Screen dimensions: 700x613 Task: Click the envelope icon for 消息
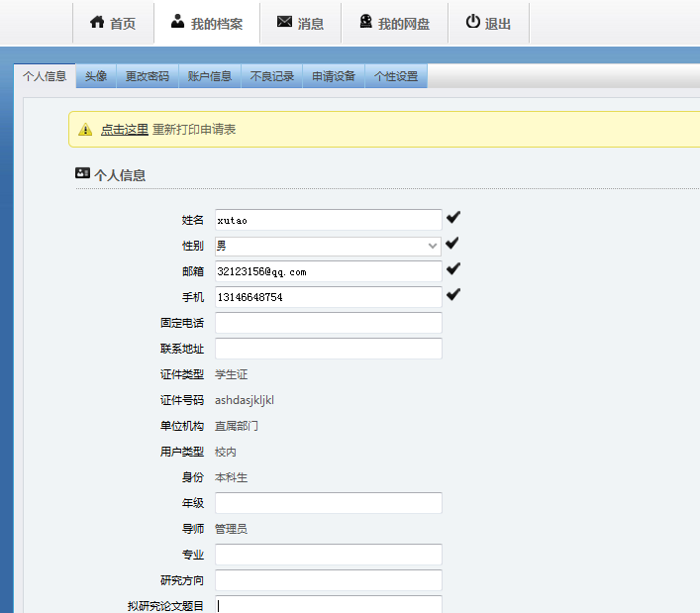tap(285, 22)
